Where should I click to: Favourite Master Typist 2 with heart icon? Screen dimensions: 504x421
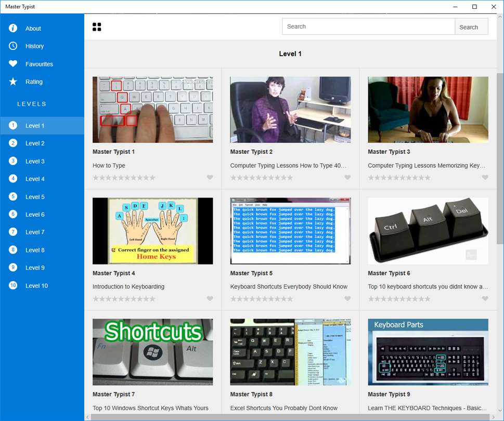[347, 177]
